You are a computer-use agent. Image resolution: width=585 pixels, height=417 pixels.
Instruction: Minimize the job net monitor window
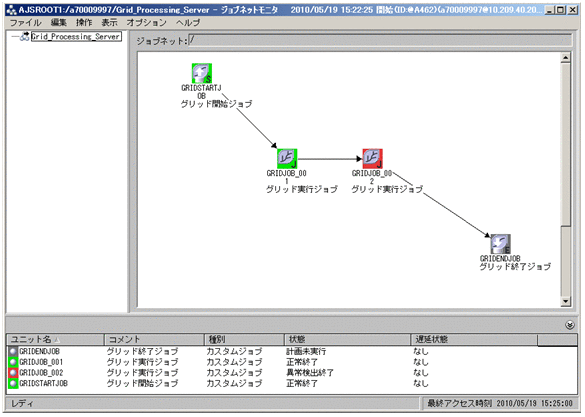point(549,10)
